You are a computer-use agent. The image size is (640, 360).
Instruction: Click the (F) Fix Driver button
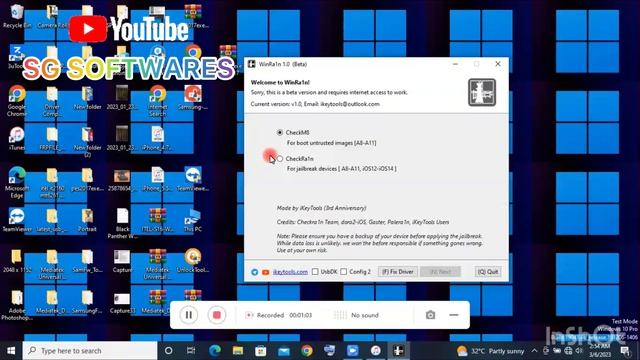[398, 272]
